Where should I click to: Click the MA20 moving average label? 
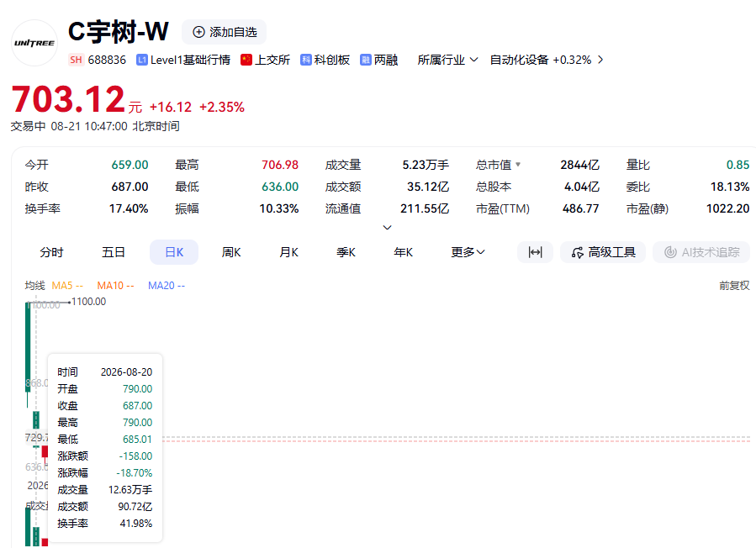pyautogui.click(x=167, y=285)
